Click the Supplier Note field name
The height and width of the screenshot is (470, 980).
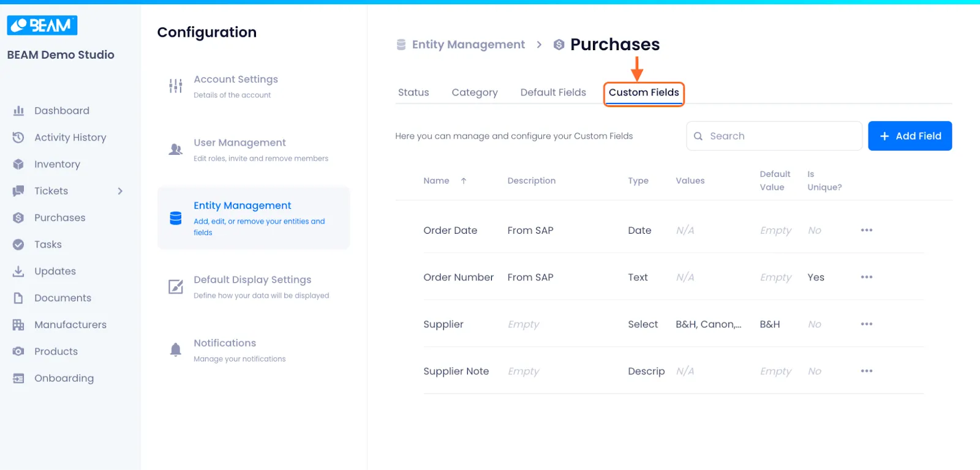[456, 371]
